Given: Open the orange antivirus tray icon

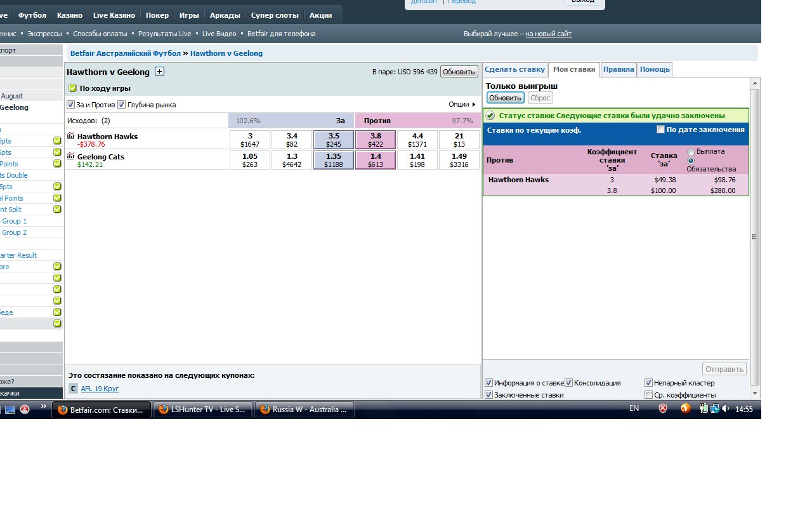Looking at the screenshot, I should (685, 408).
